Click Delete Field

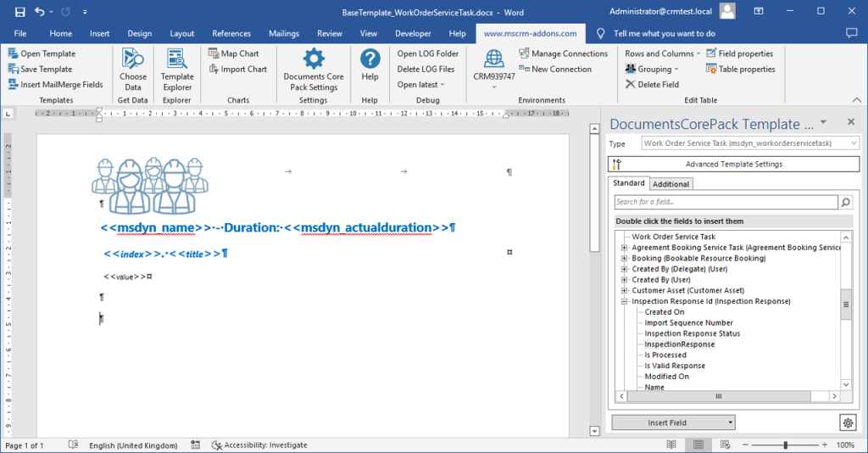652,85
